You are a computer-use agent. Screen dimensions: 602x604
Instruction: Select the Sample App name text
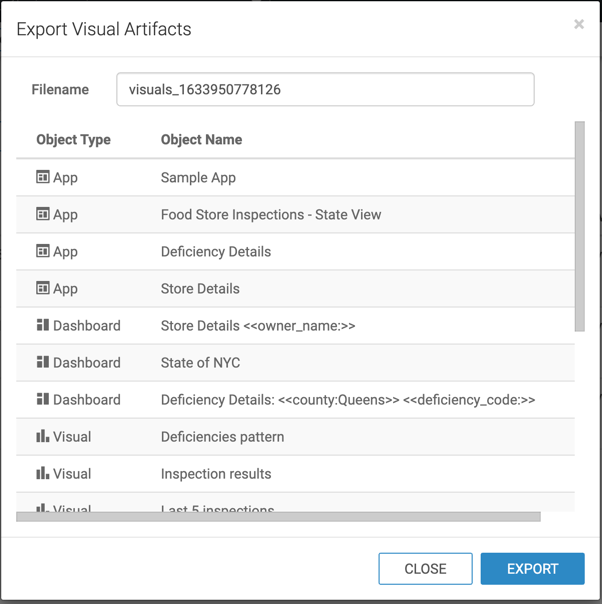(198, 178)
